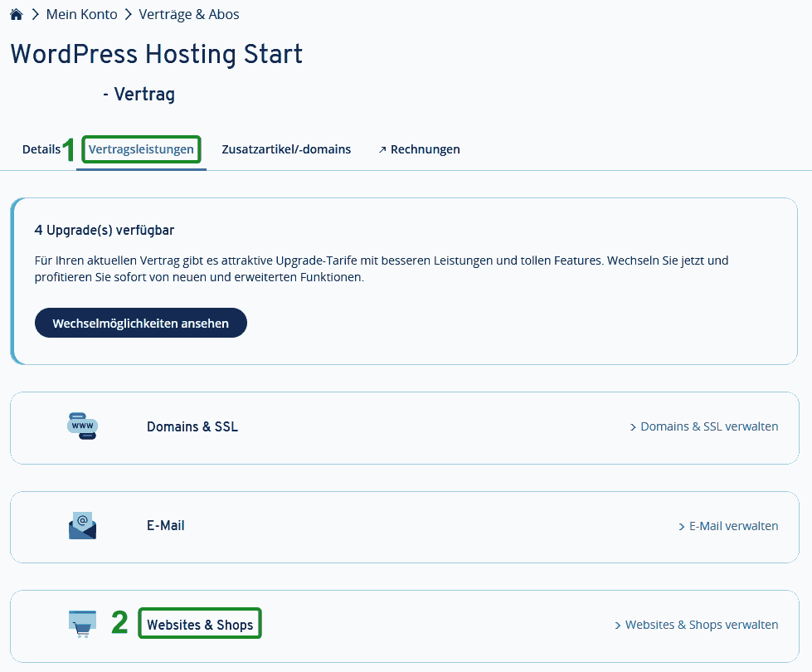Viewport: 812px width, 672px height.
Task: Click the external-link arrow beside Rechnungen
Action: point(382,150)
